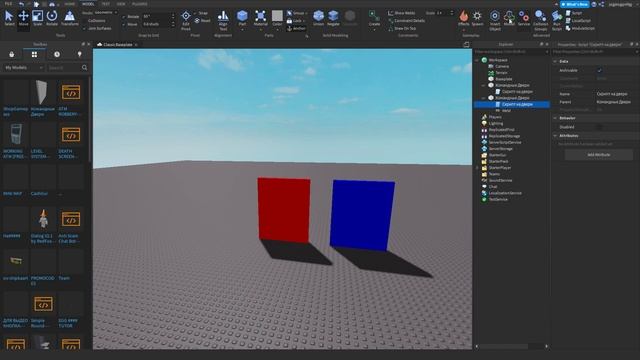Open the My Models dropdown
The image size is (640, 360).
pos(23,68)
